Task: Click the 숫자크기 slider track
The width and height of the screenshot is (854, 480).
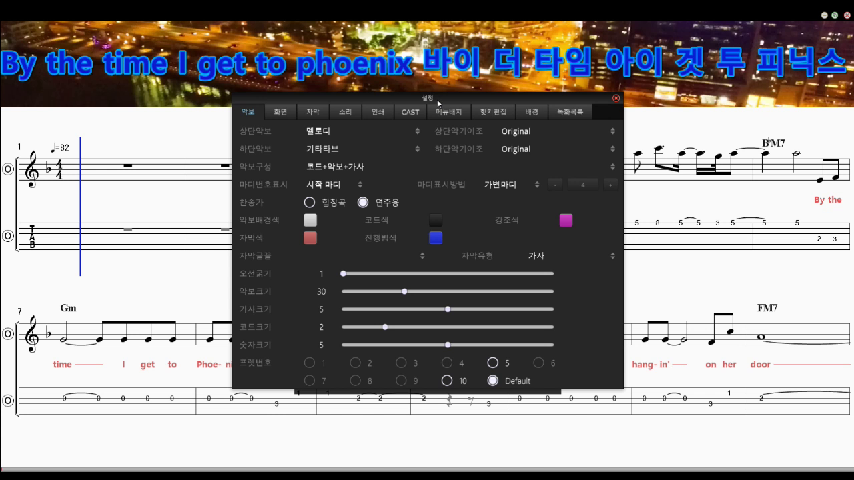Action: pyautogui.click(x=448, y=345)
